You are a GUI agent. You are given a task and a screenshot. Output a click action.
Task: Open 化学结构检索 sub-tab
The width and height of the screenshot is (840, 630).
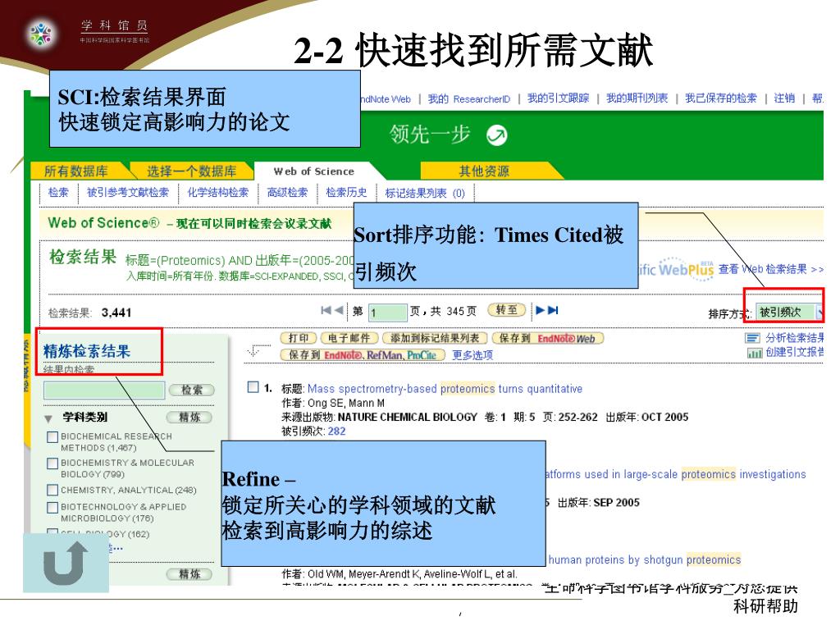coord(217,192)
